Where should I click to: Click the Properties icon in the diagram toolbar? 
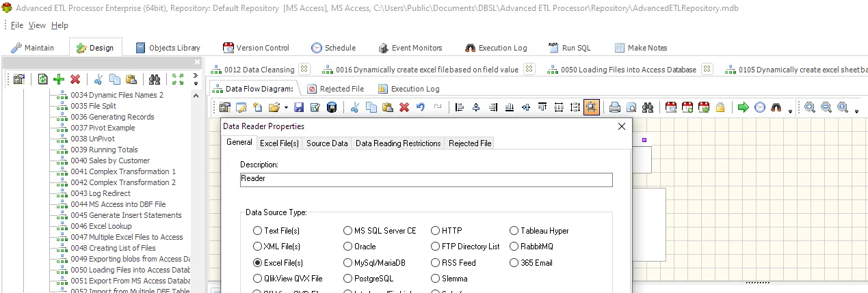pos(224,107)
